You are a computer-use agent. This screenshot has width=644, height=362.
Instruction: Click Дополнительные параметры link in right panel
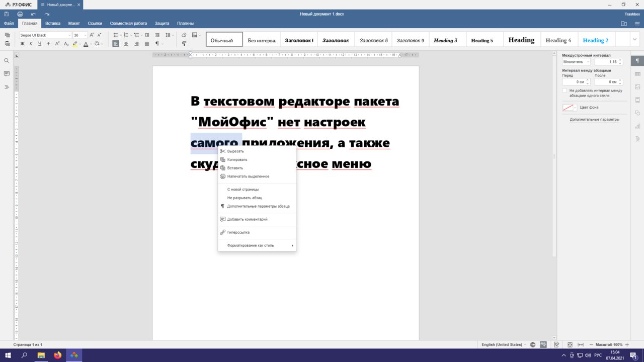[x=594, y=120]
